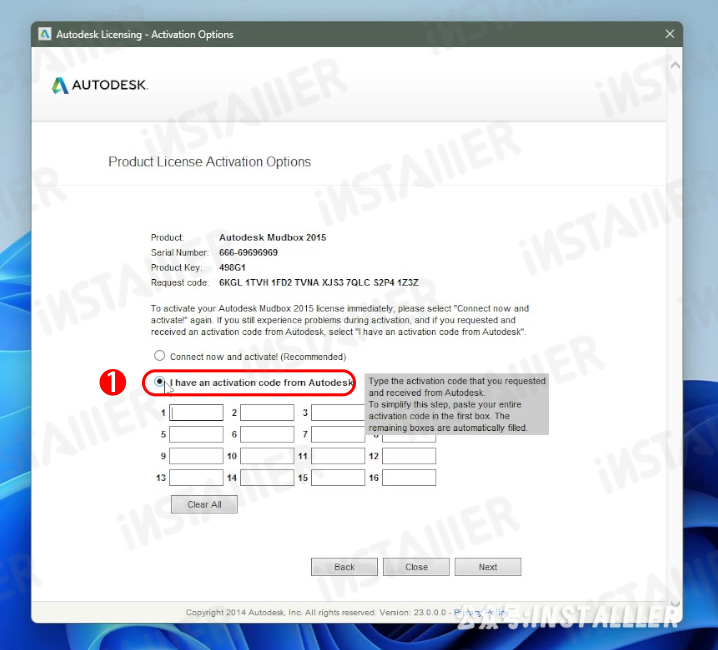Click the serial number 666-69696969

(248, 252)
